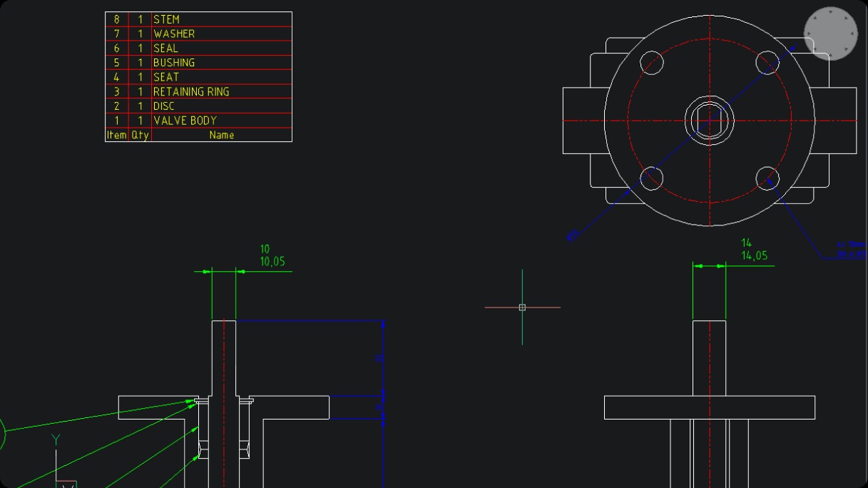Select the RETAINING RING entry in the table
The height and width of the screenshot is (488, 868).
pos(191,91)
